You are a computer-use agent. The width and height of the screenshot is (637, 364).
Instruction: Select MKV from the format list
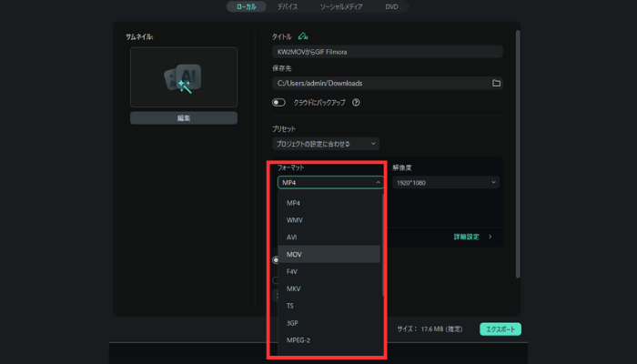[x=329, y=288]
